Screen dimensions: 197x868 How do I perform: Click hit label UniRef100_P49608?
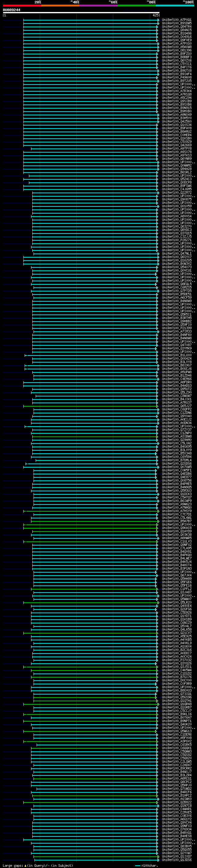point(176,78)
